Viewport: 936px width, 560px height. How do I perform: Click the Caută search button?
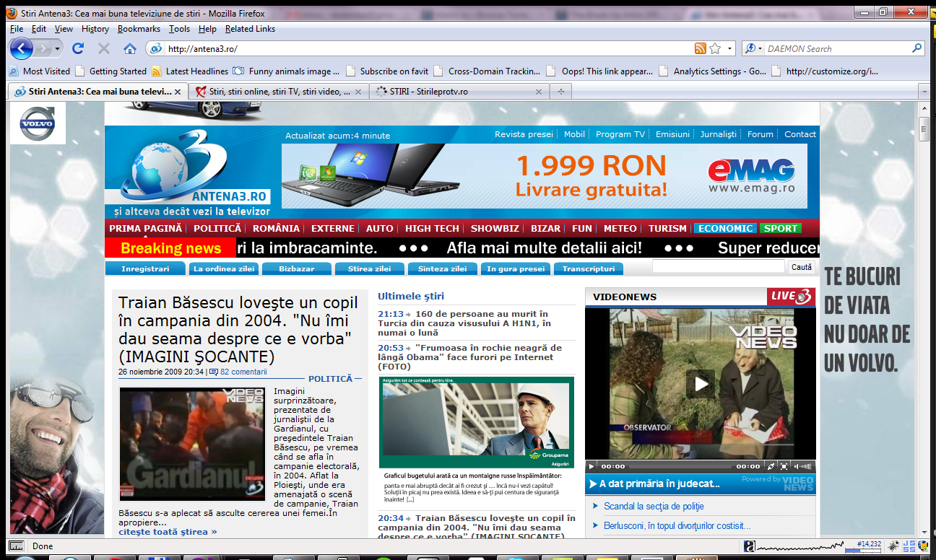tap(802, 266)
